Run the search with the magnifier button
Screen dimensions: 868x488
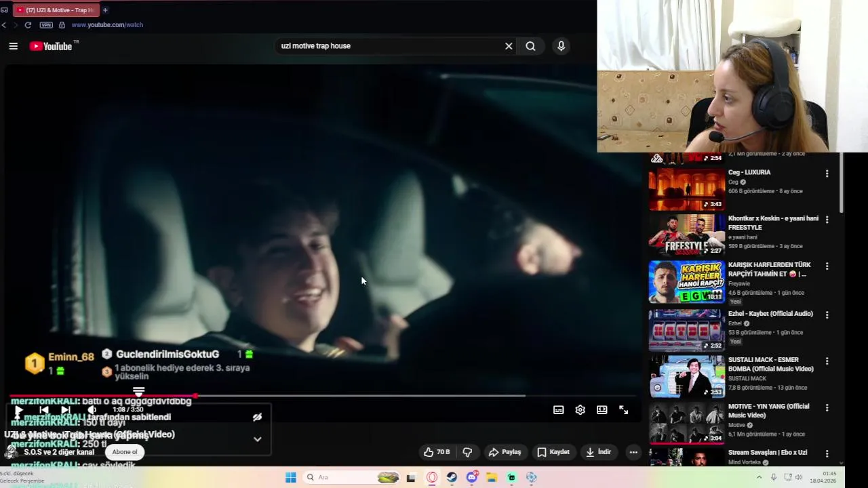(530, 46)
